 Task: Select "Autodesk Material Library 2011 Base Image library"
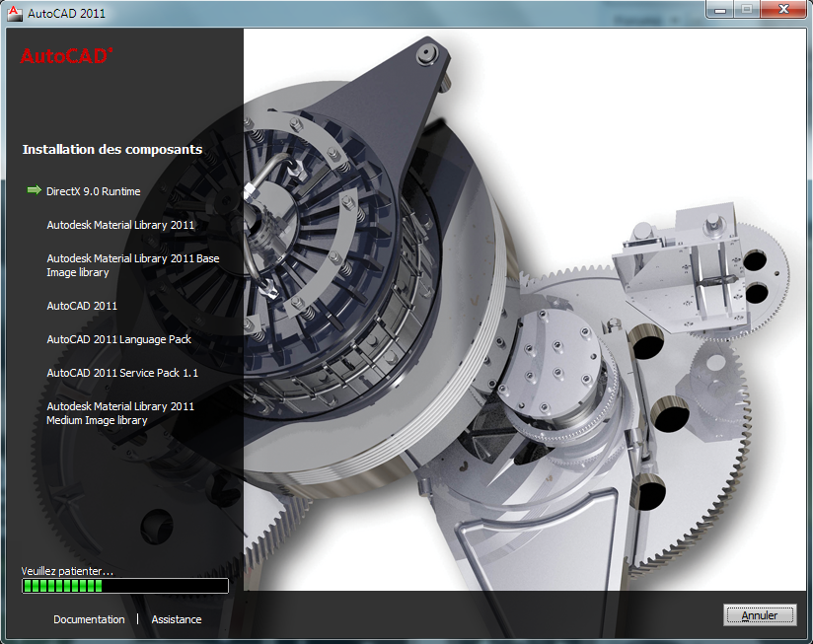[x=133, y=265]
